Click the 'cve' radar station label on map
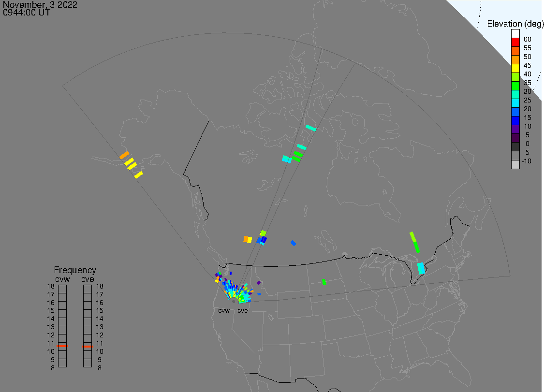Image resolution: width=544 pixels, height=392 pixels. tap(243, 310)
